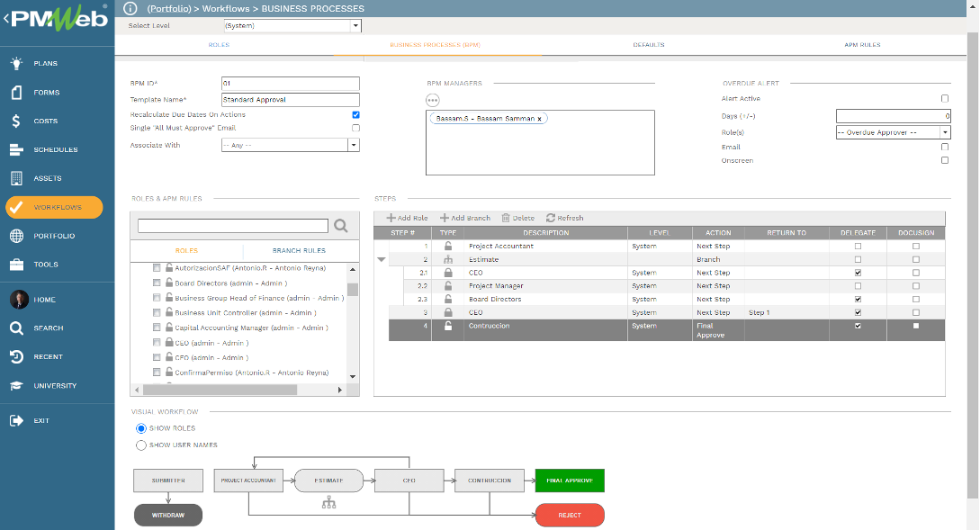Image resolution: width=980 pixels, height=530 pixels.
Task: Select the Show User Names option
Action: click(x=141, y=445)
